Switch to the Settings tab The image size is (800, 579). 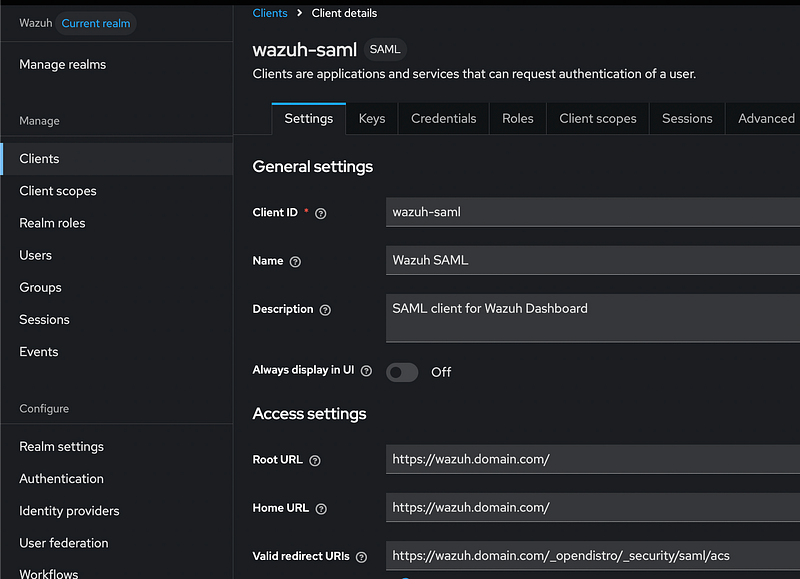point(309,119)
